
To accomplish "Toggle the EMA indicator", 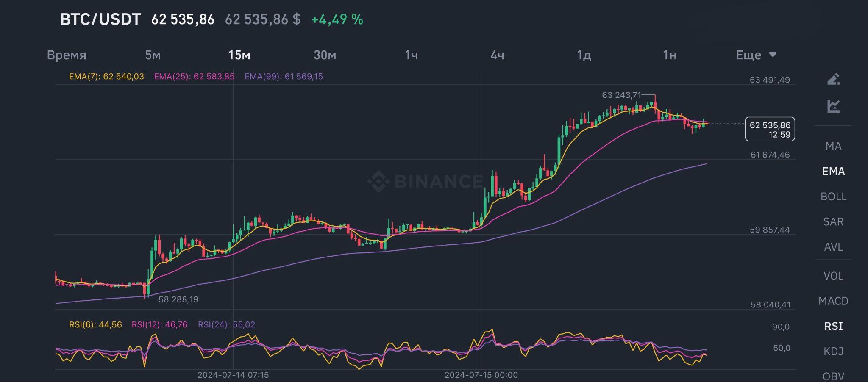I will [x=833, y=171].
